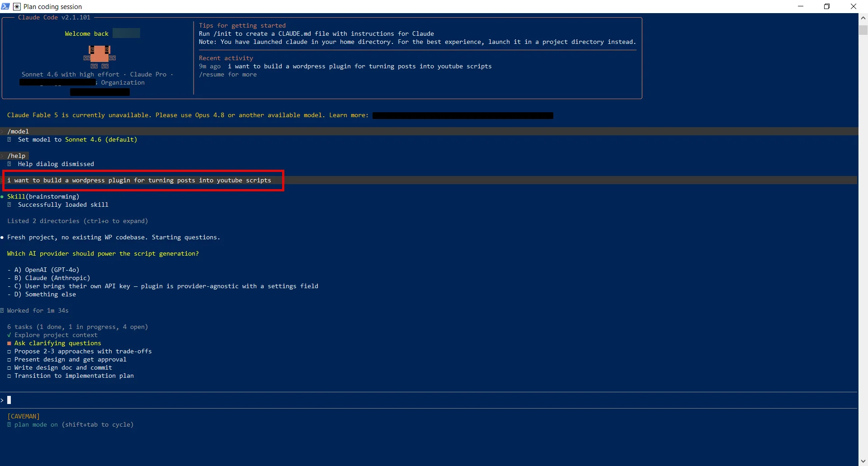The height and width of the screenshot is (466, 868).
Task: Click the 'Present design and get approval' task
Action: point(67,360)
